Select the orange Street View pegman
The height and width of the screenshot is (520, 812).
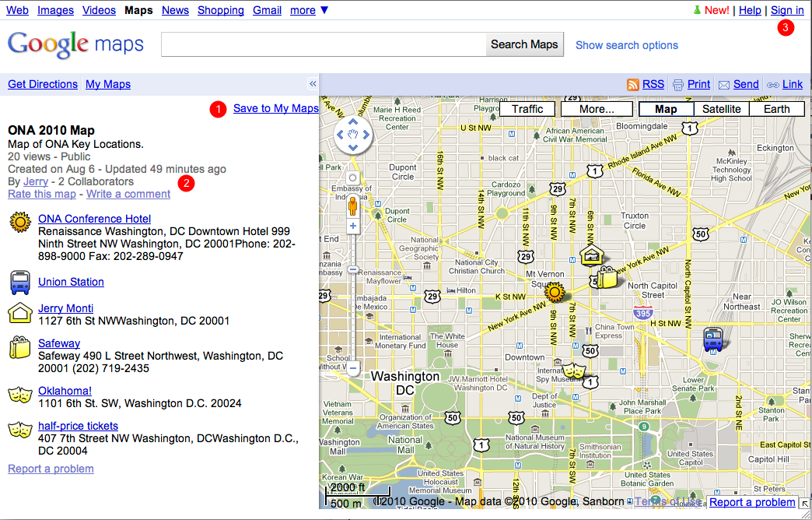[x=352, y=206]
